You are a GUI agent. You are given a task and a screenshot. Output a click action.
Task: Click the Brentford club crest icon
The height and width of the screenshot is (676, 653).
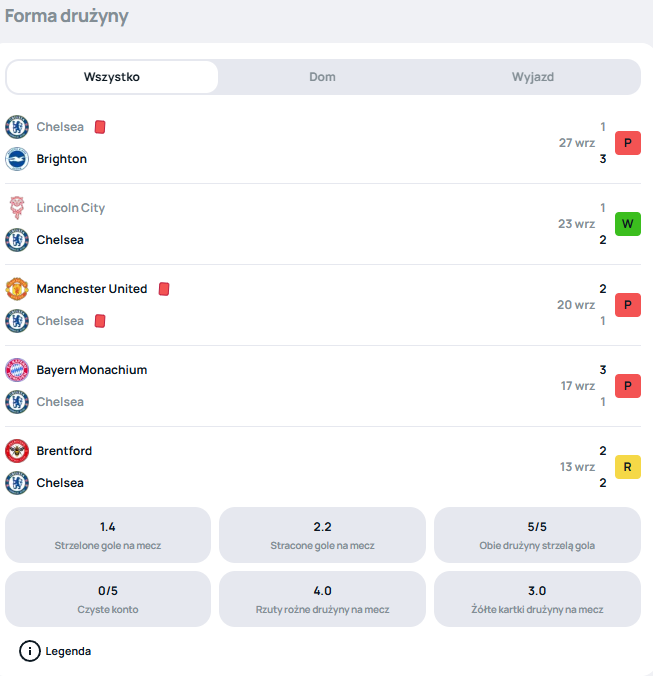[17, 451]
